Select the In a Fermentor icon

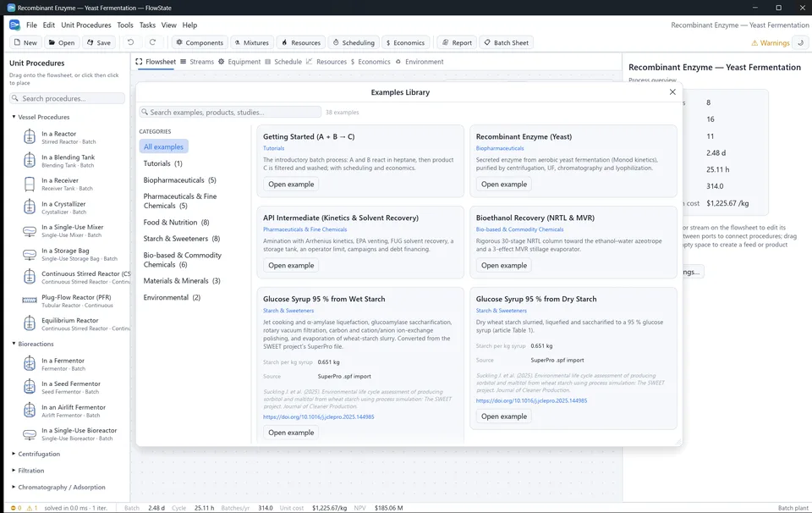(x=30, y=364)
